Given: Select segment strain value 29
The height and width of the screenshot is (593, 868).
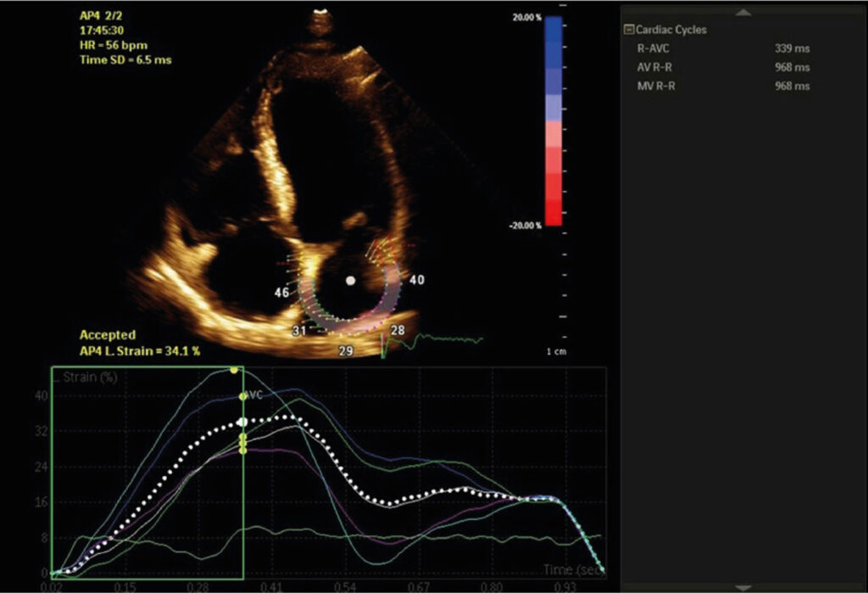Looking at the screenshot, I should [x=345, y=350].
